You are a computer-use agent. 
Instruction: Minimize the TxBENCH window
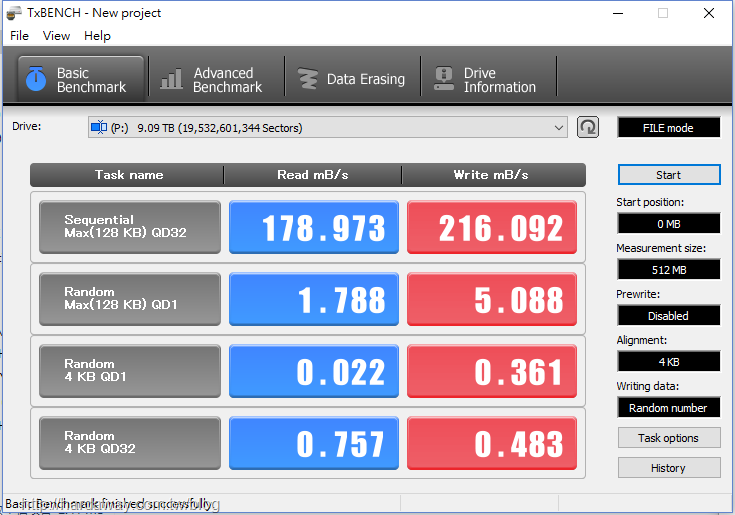[x=618, y=13]
